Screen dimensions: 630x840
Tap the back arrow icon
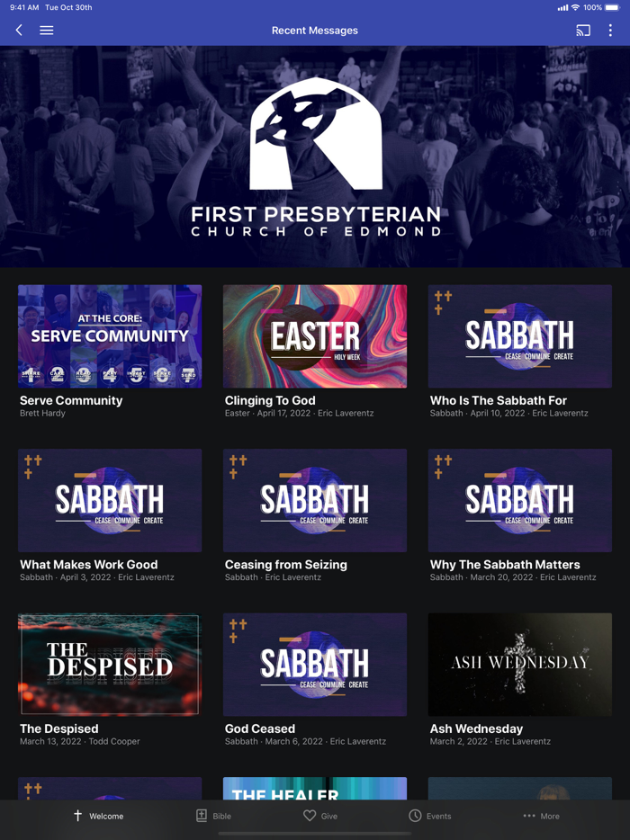pos(19,31)
